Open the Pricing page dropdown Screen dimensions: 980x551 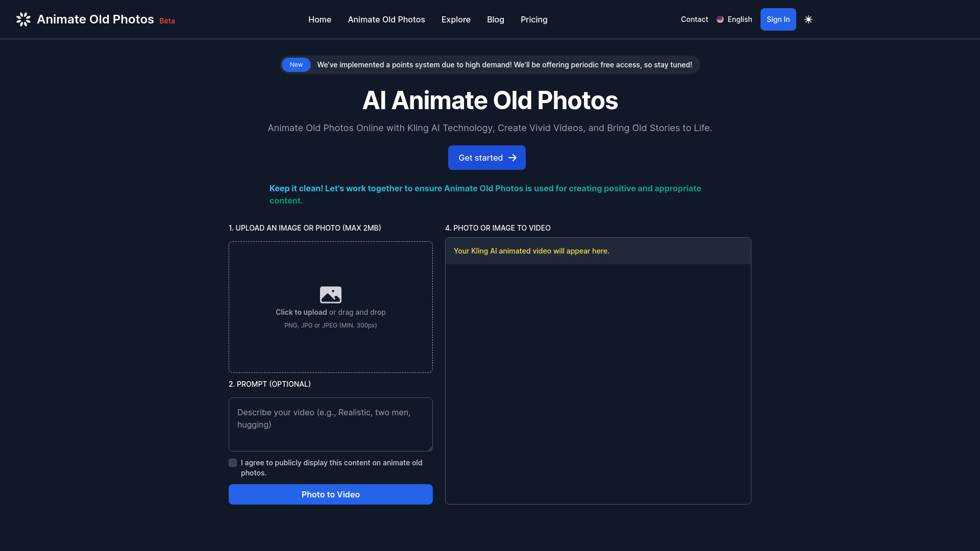534,19
